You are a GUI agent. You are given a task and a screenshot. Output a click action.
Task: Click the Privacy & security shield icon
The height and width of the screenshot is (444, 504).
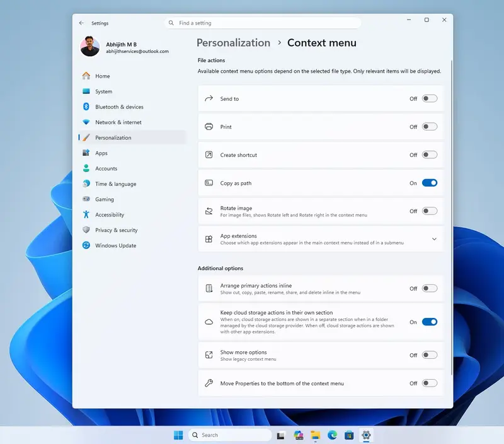click(86, 230)
